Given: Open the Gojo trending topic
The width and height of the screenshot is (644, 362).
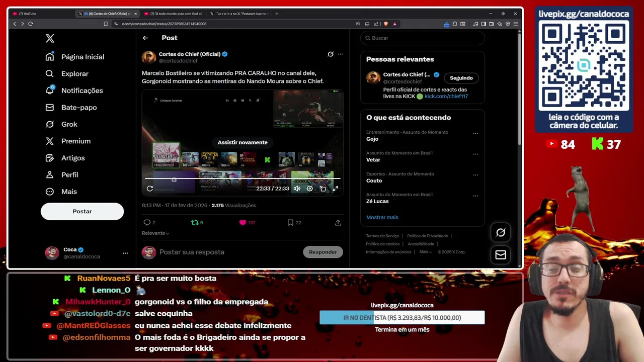Looking at the screenshot, I should 372,139.
